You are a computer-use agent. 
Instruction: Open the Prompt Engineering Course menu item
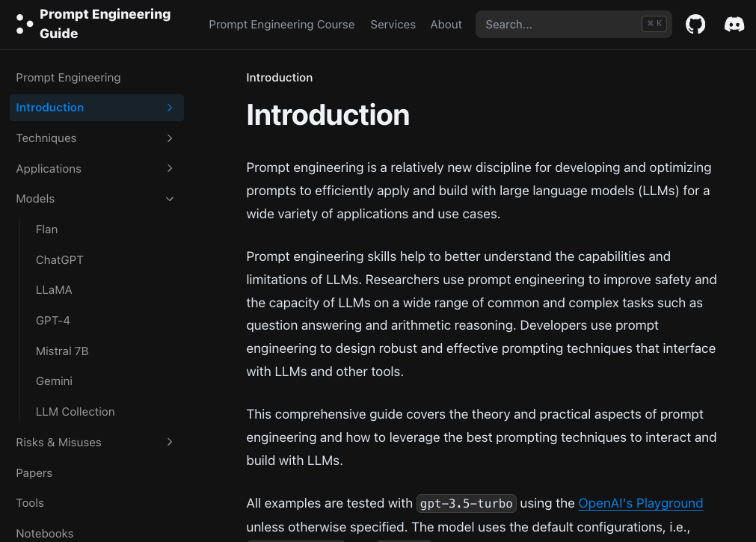[x=282, y=25]
